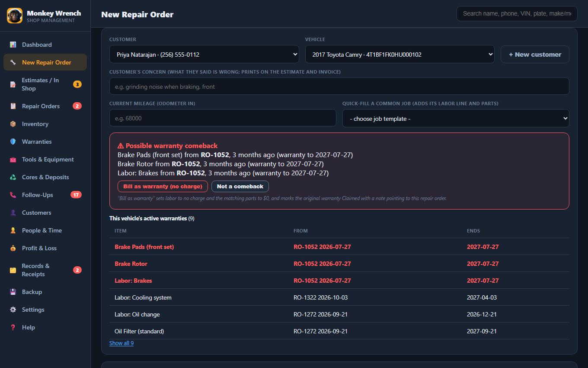Open Dashboard from the sidebar
This screenshot has width=588, height=368.
[45, 45]
